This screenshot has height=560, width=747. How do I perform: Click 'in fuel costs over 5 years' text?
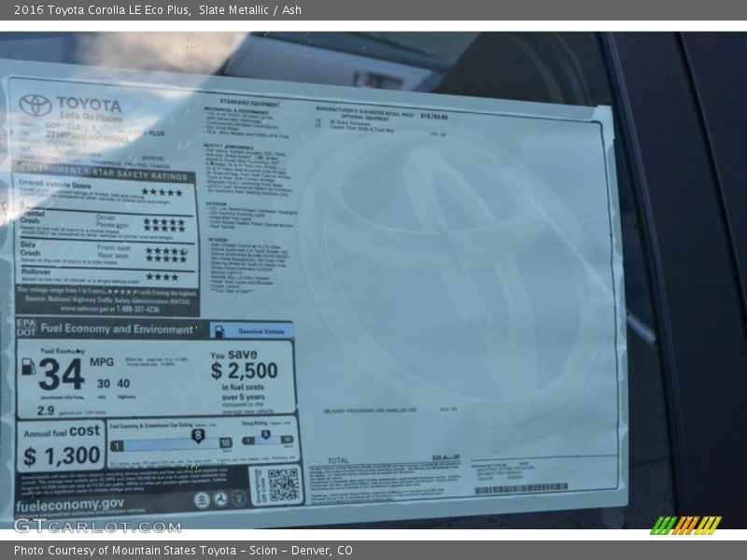pos(243,392)
